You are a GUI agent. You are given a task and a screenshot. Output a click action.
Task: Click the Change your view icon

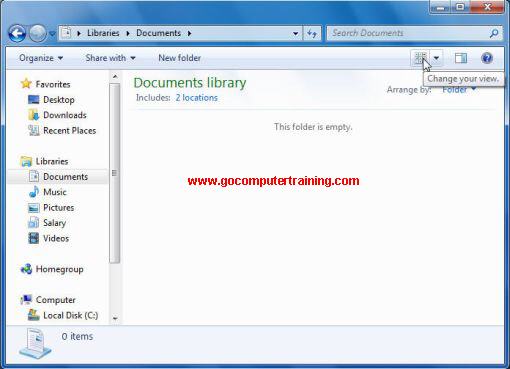pyautogui.click(x=420, y=58)
